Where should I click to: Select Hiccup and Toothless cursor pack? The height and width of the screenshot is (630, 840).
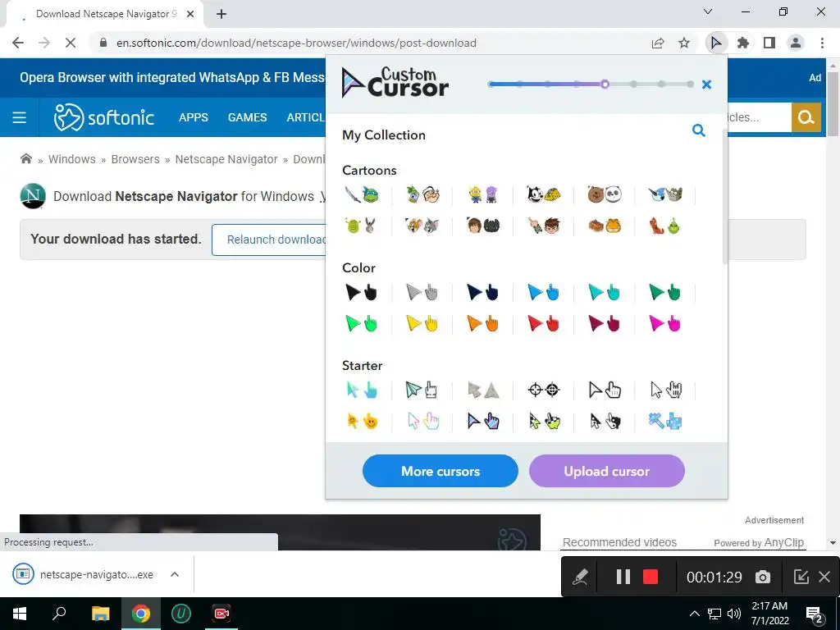click(483, 226)
